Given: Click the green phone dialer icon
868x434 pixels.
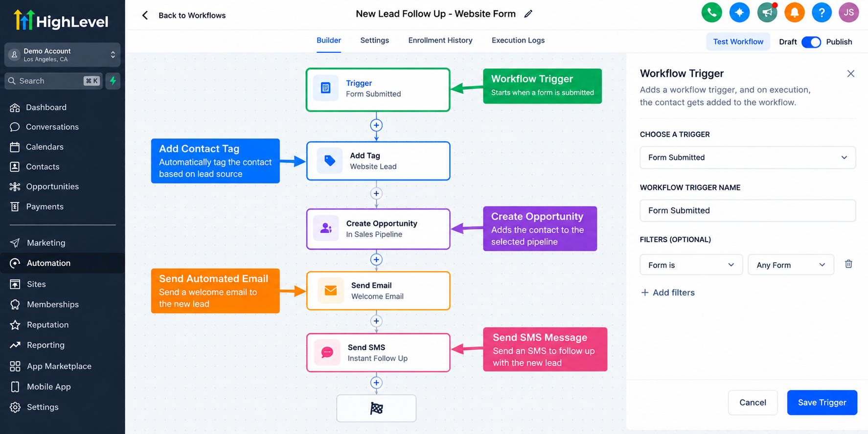Looking at the screenshot, I should (x=711, y=12).
